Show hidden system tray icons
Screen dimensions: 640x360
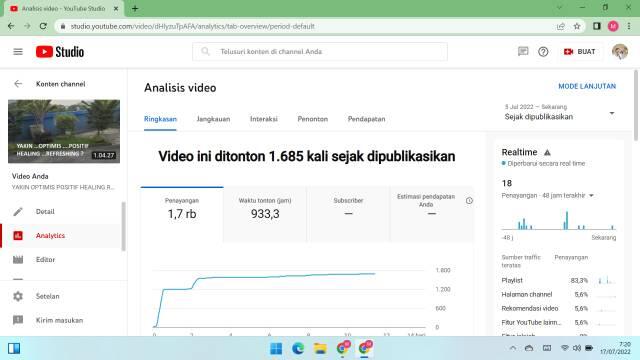513,348
